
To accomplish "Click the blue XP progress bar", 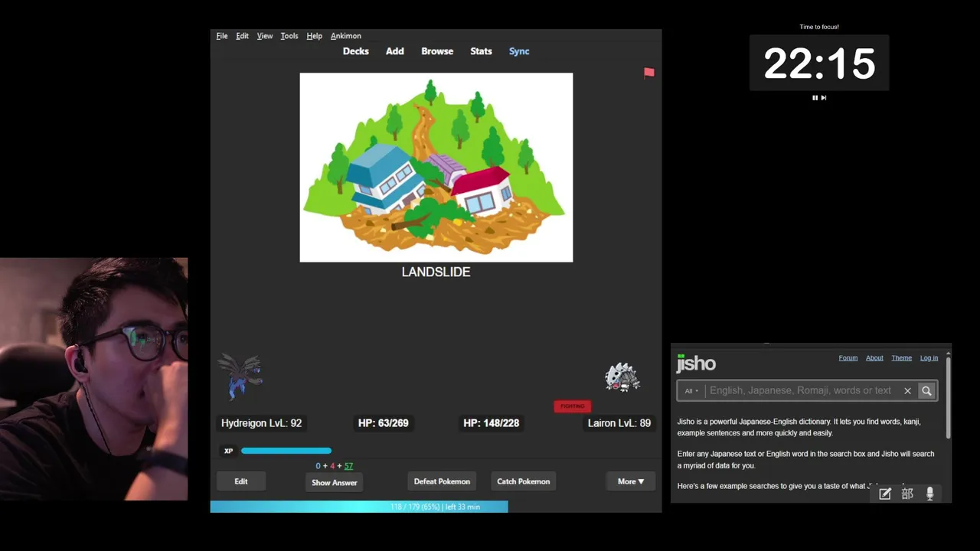I will [286, 451].
